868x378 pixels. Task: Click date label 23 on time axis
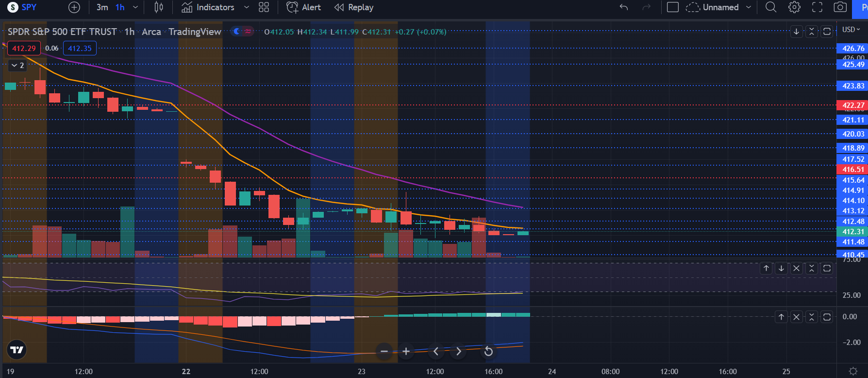click(361, 371)
